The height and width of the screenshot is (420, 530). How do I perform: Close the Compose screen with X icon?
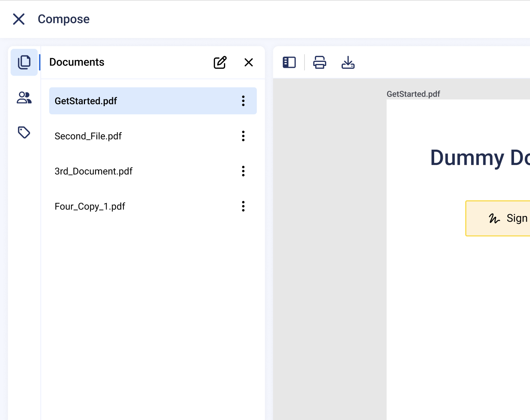[x=19, y=19]
